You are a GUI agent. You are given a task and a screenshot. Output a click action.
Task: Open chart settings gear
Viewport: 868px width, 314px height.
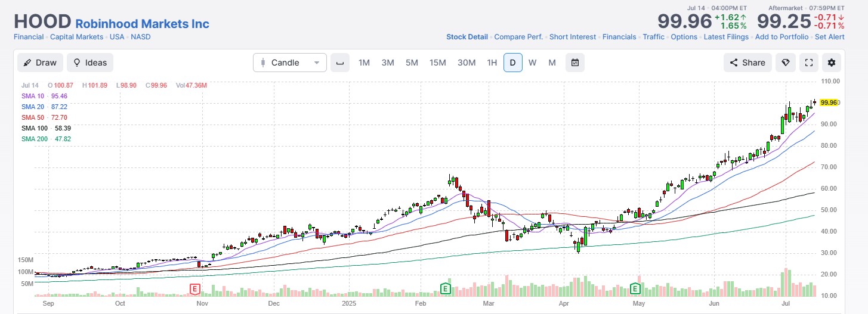click(x=832, y=63)
